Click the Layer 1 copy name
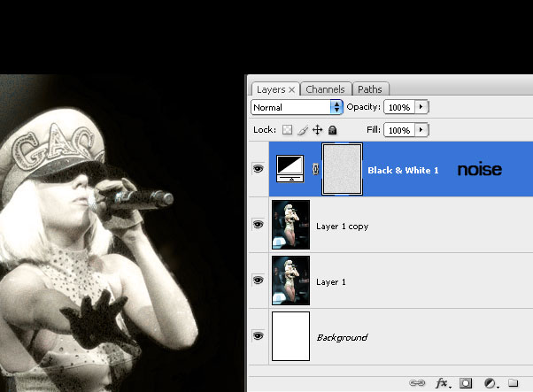This screenshot has height=392, width=533. [343, 227]
